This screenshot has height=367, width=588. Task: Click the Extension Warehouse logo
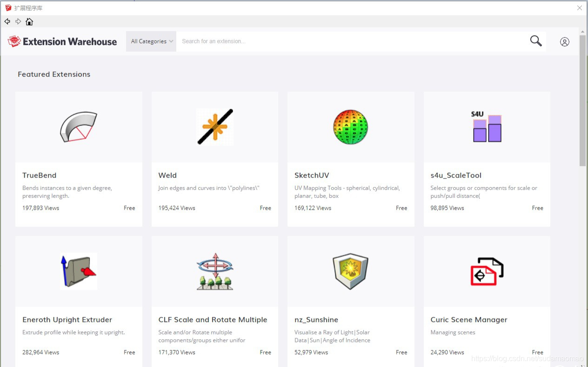click(x=62, y=41)
